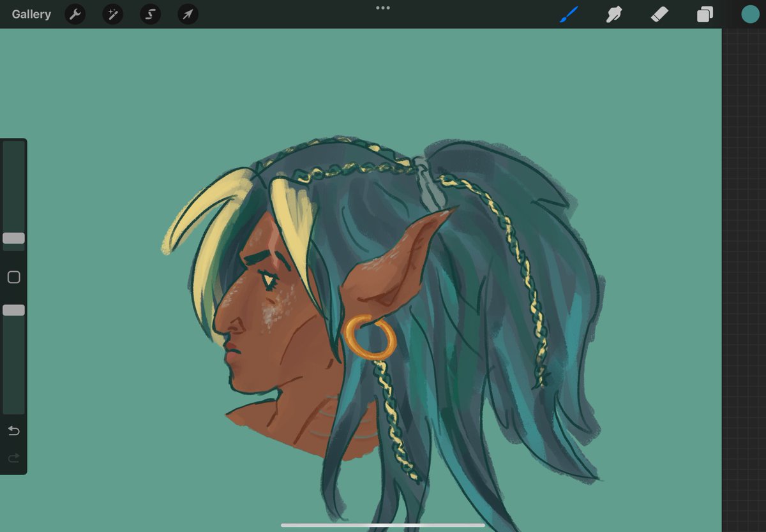Viewport: 766px width, 532px height.
Task: Open the active color picker swatch
Action: pos(750,14)
